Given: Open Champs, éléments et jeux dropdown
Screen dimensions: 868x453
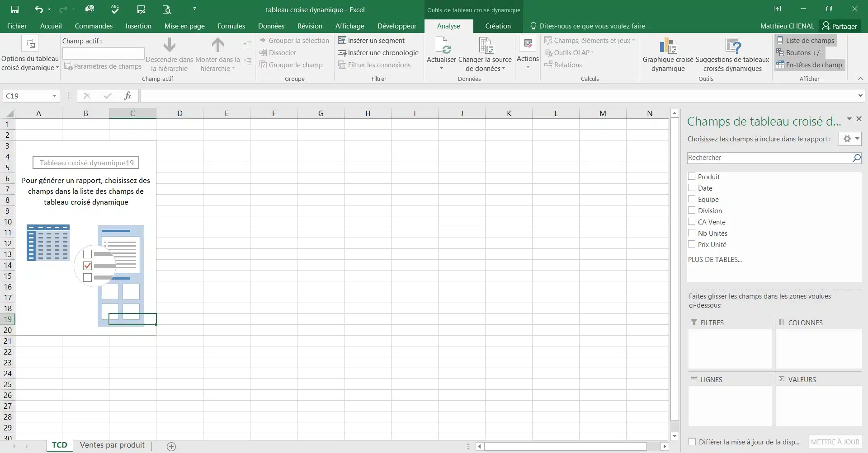Looking at the screenshot, I should (590, 41).
